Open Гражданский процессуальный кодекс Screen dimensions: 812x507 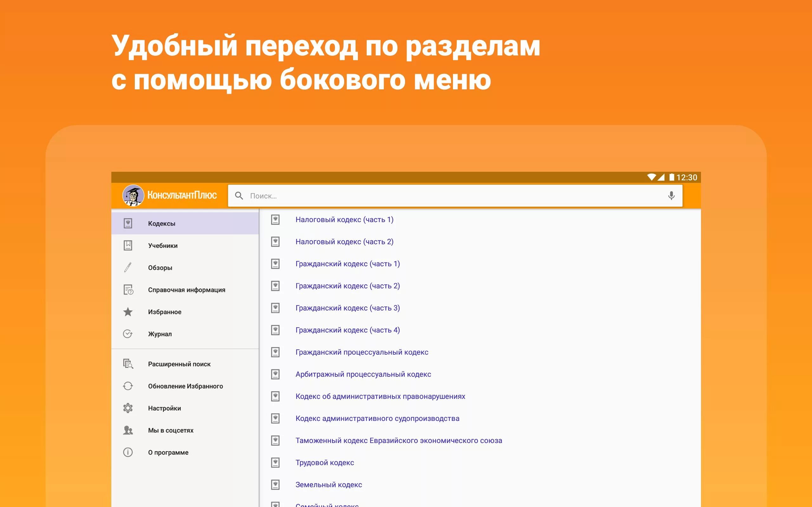(x=362, y=352)
